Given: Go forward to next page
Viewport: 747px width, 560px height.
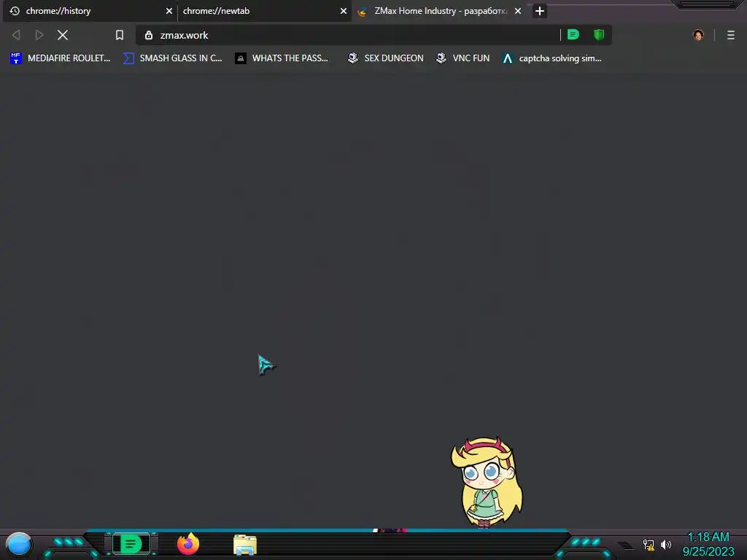Looking at the screenshot, I should [39, 35].
